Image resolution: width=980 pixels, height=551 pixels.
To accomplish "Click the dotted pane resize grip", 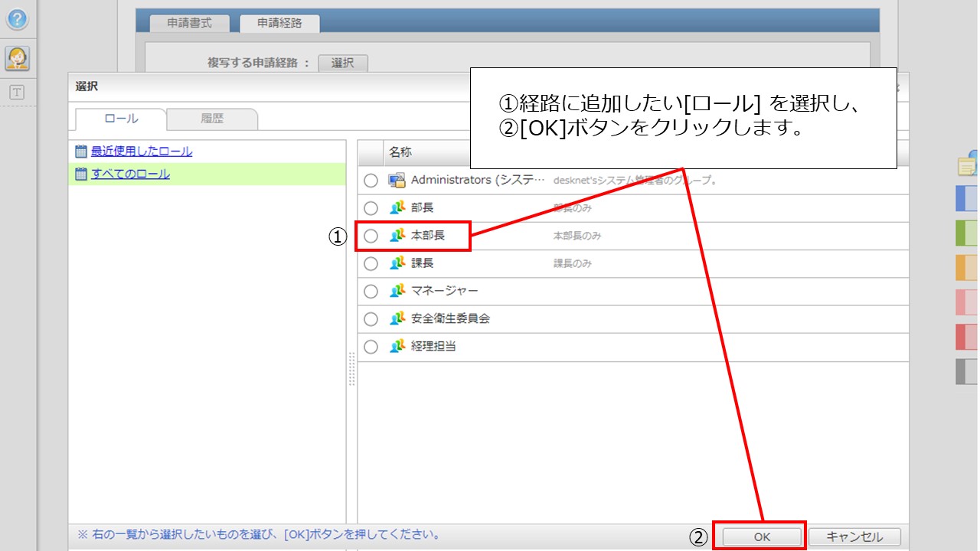I will pos(350,369).
